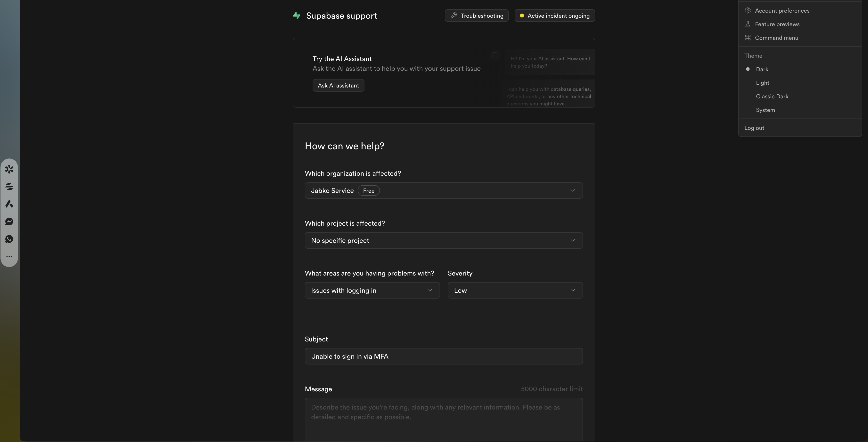Click the gear icon beside Account preferences
Viewport: 868px width, 442px height.
tap(748, 10)
